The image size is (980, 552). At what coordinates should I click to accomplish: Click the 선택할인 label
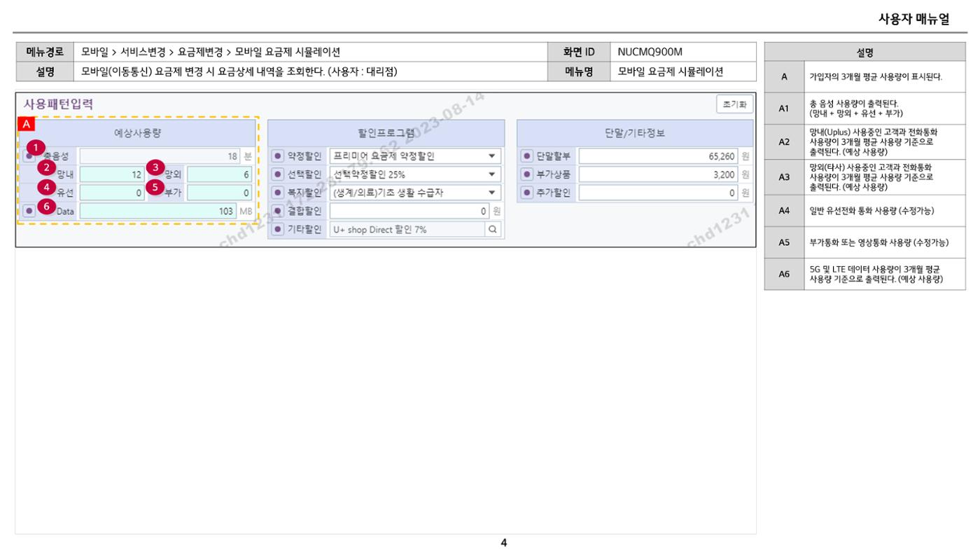(304, 174)
